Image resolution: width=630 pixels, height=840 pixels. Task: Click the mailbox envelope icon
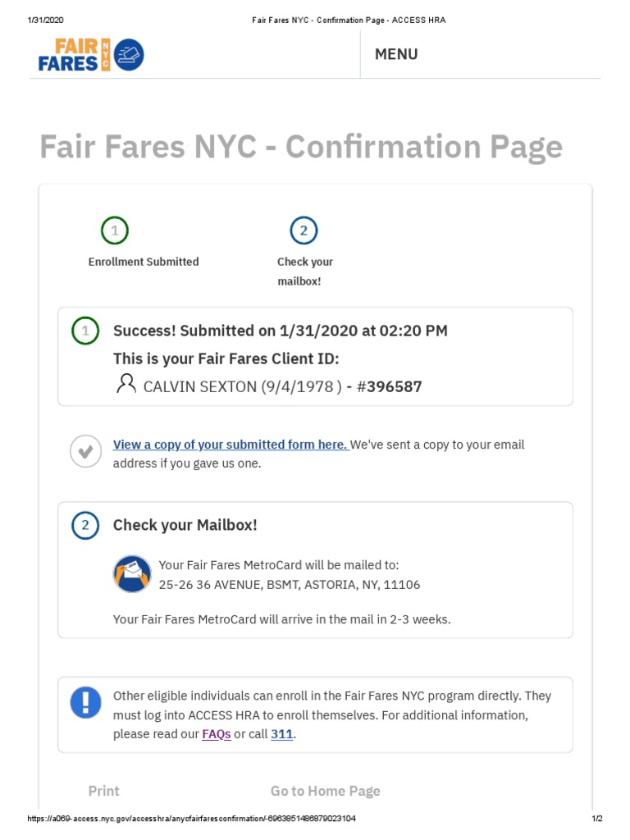click(132, 574)
